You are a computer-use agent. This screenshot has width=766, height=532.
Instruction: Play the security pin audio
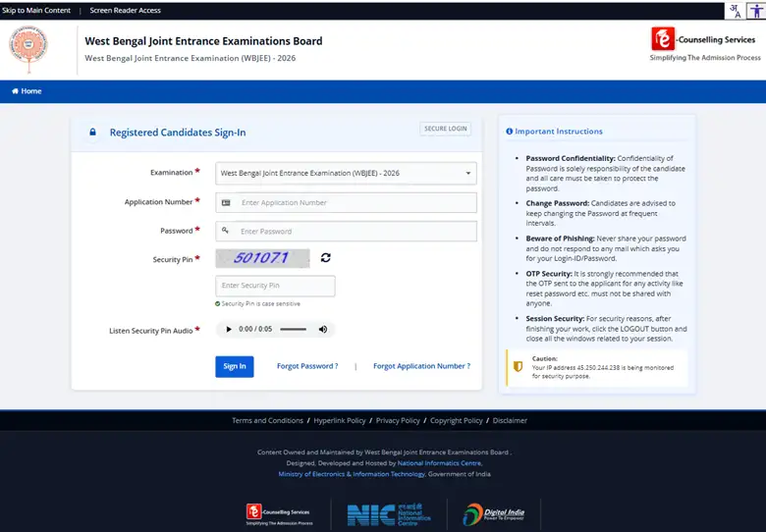pos(228,330)
